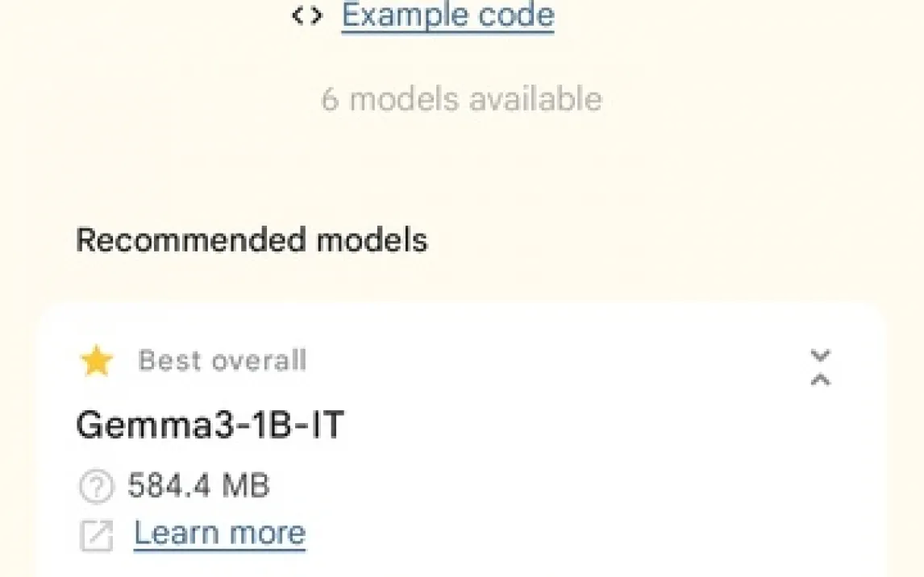Screen dimensions: 924x577
Task: Click the Best overall label
Action: [223, 360]
